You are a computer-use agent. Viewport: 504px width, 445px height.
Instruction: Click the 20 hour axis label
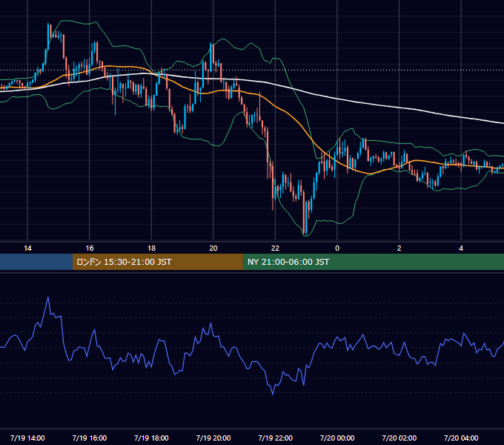point(213,248)
